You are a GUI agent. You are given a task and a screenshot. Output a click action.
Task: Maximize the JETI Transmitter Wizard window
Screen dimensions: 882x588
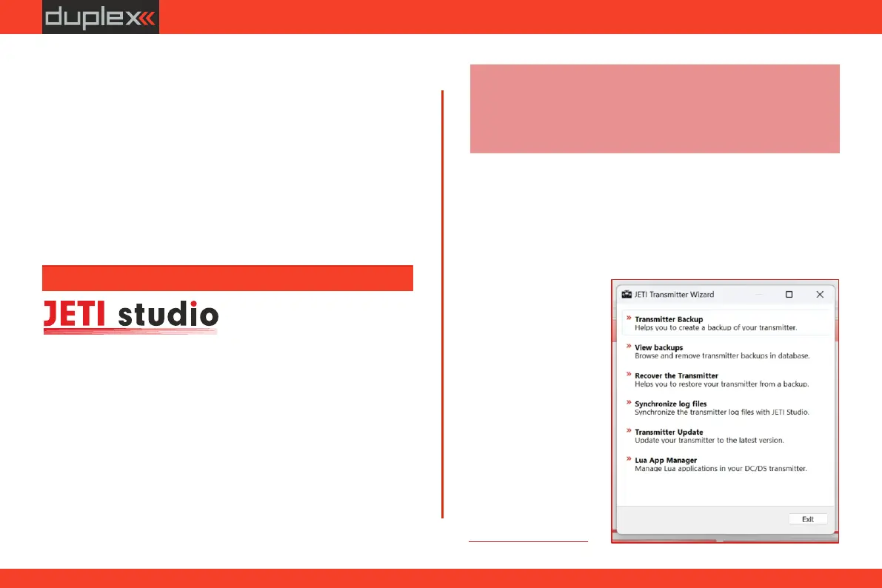[789, 294]
